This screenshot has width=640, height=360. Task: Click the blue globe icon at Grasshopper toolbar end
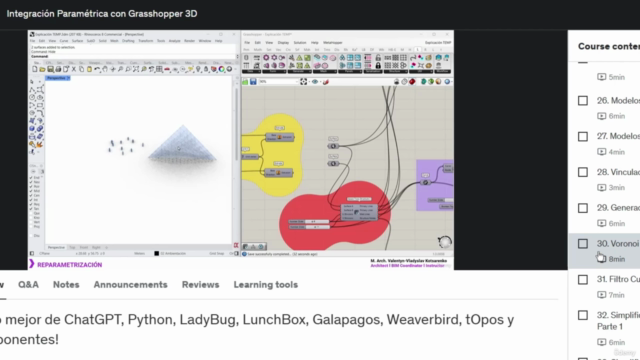point(447,82)
